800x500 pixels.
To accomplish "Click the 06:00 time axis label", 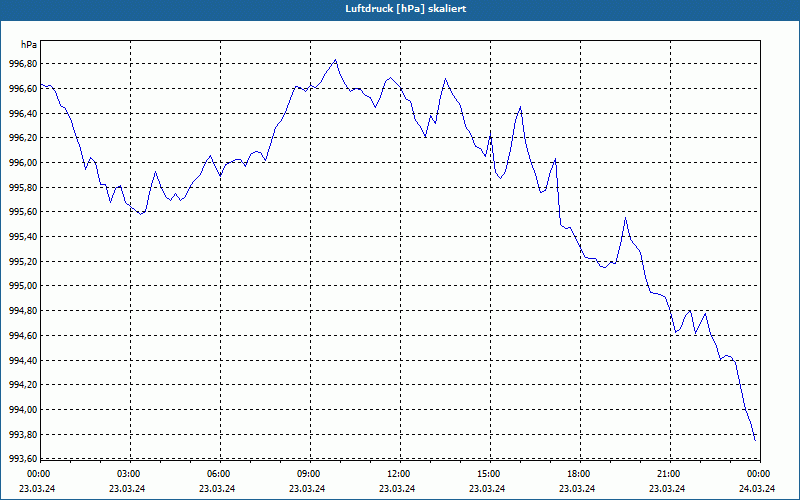I will (x=219, y=473).
